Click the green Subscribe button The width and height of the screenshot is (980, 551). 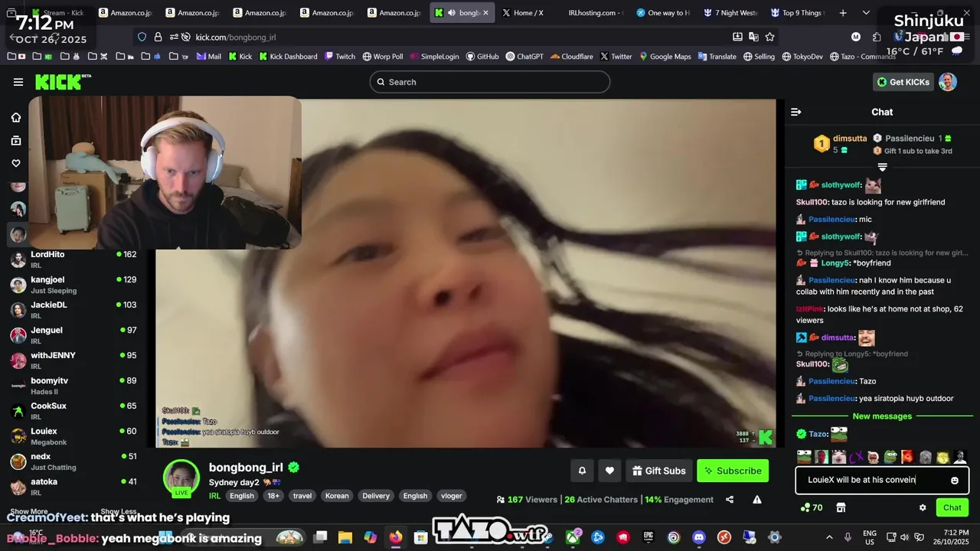pos(733,471)
